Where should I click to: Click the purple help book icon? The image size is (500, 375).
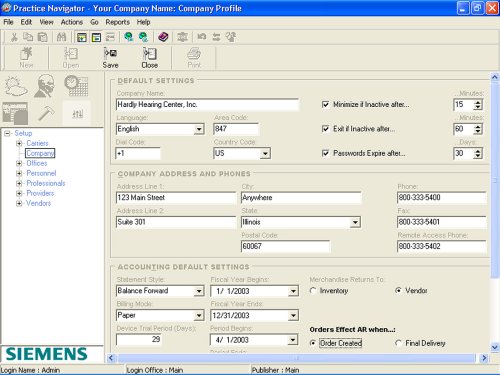click(163, 37)
